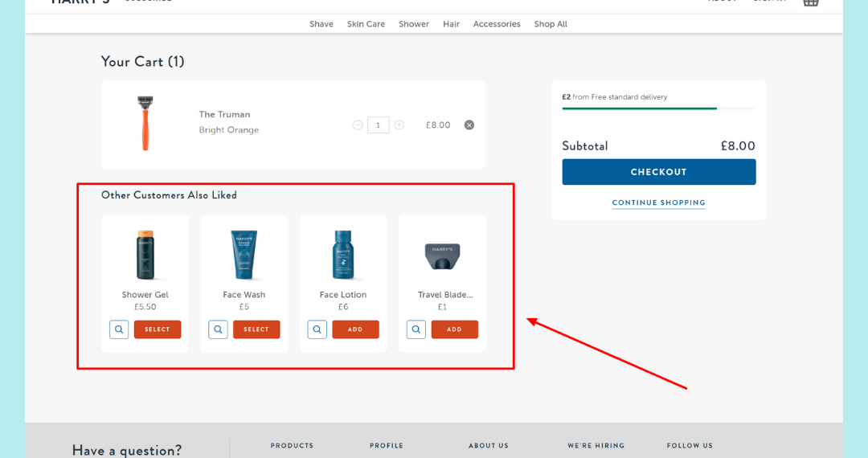This screenshot has width=868, height=458.
Task: Open the Shower menu
Action: point(414,24)
